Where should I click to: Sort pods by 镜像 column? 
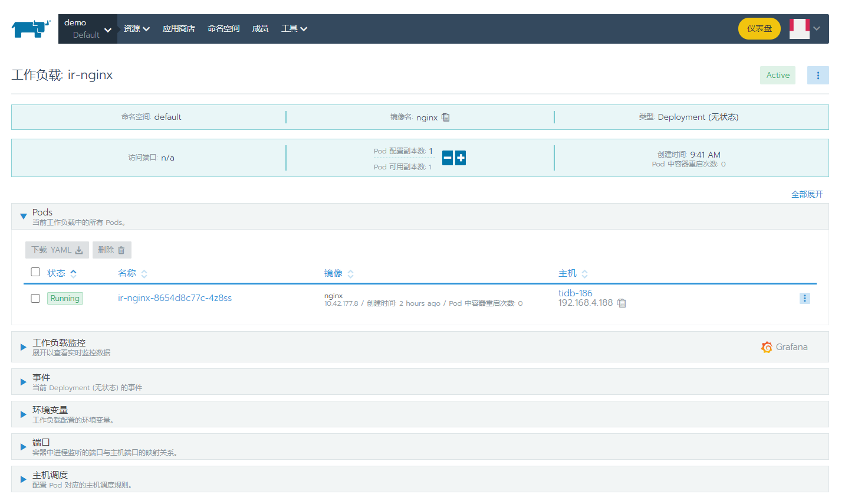339,273
